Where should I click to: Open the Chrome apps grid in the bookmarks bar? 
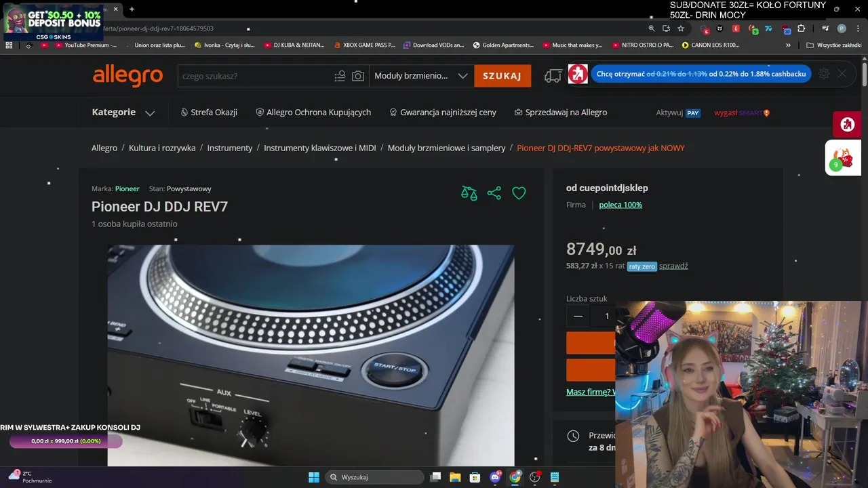click(9, 45)
